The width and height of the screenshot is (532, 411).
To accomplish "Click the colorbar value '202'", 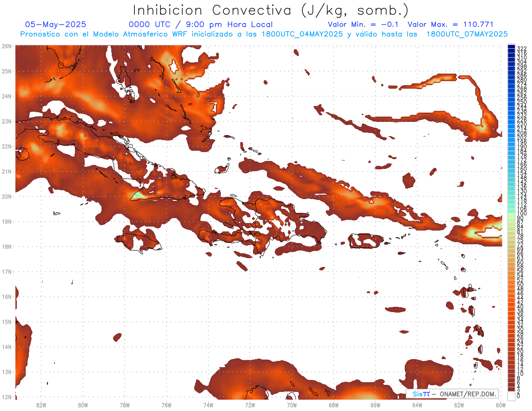I will [522, 137].
